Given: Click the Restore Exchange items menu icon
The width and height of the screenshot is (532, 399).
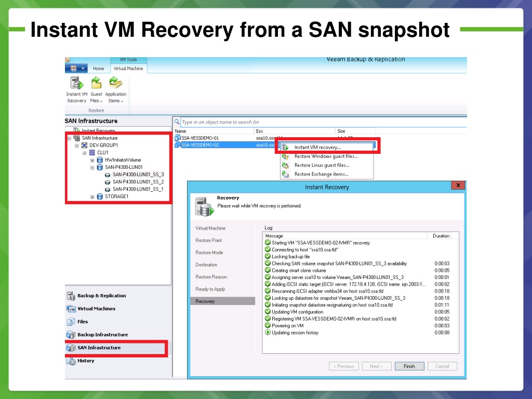Looking at the screenshot, I should click(285, 175).
